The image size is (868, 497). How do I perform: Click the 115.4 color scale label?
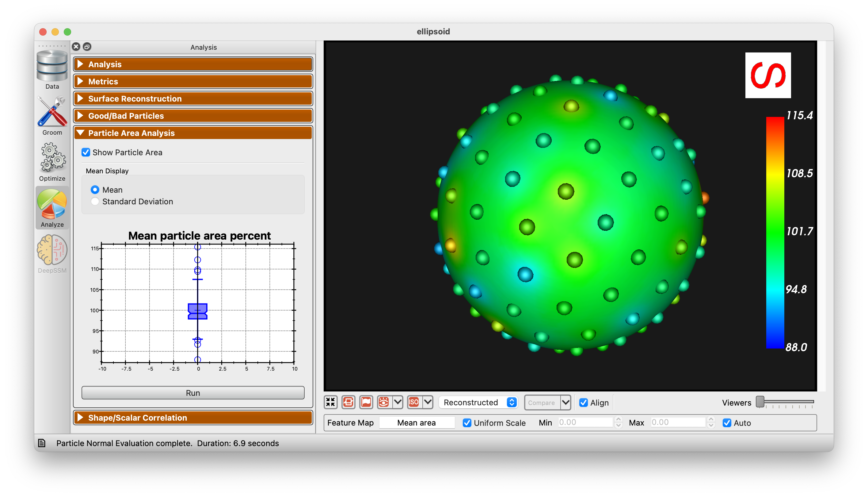click(799, 115)
